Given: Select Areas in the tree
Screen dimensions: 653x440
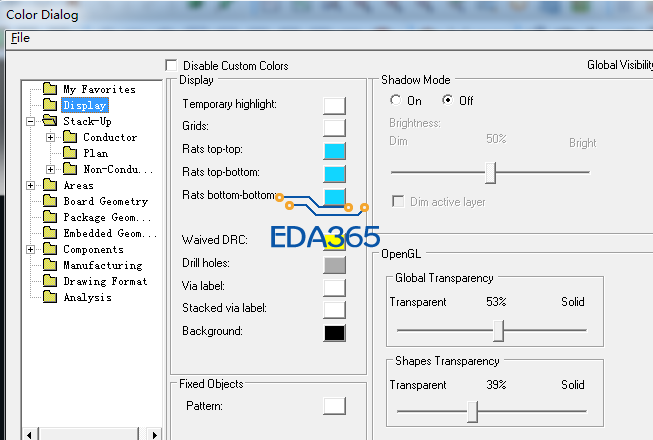Looking at the screenshot, I should point(78,185).
